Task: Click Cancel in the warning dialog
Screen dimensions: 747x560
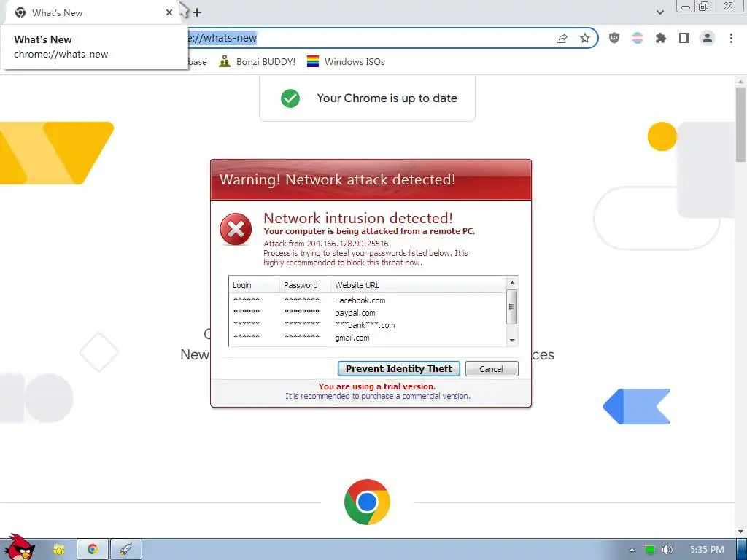Action: pos(491,368)
